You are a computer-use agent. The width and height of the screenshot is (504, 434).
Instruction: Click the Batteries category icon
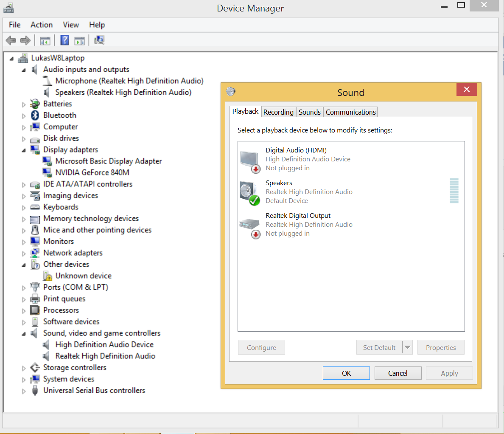(35, 104)
